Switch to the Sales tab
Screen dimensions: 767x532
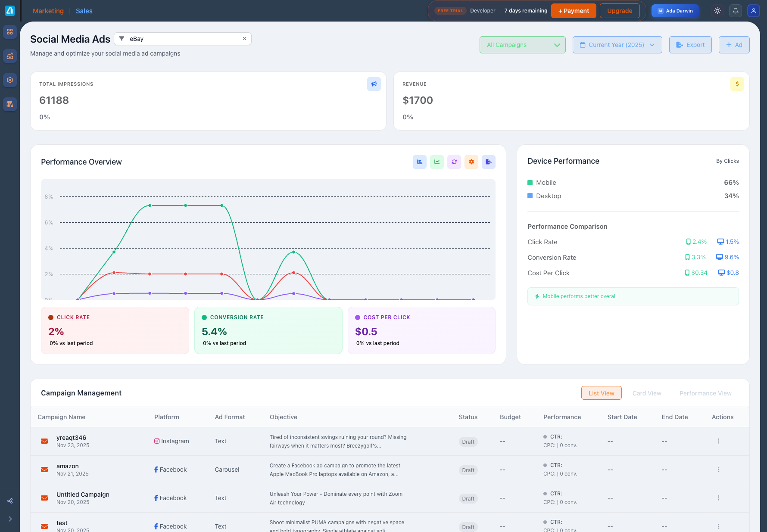coord(84,11)
